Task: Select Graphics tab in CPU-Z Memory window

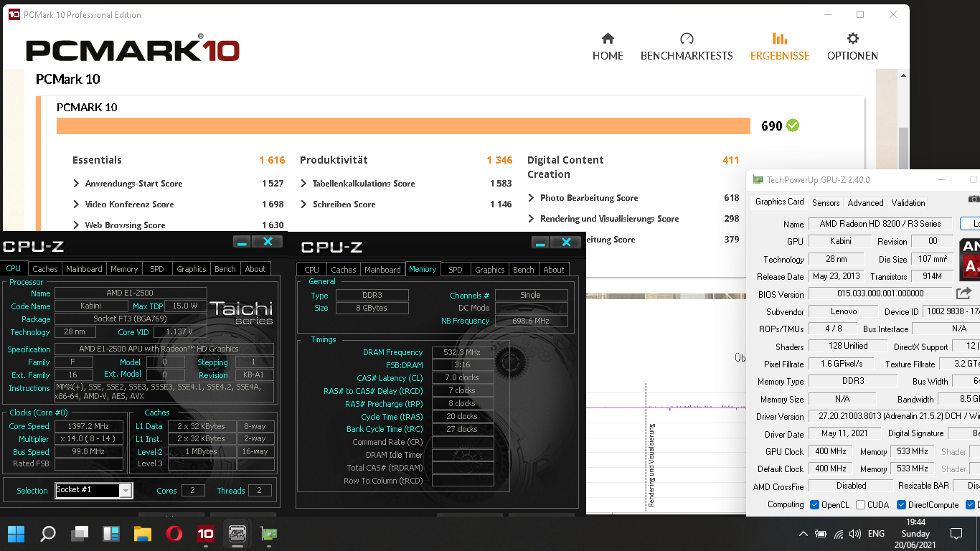Action: tap(490, 270)
